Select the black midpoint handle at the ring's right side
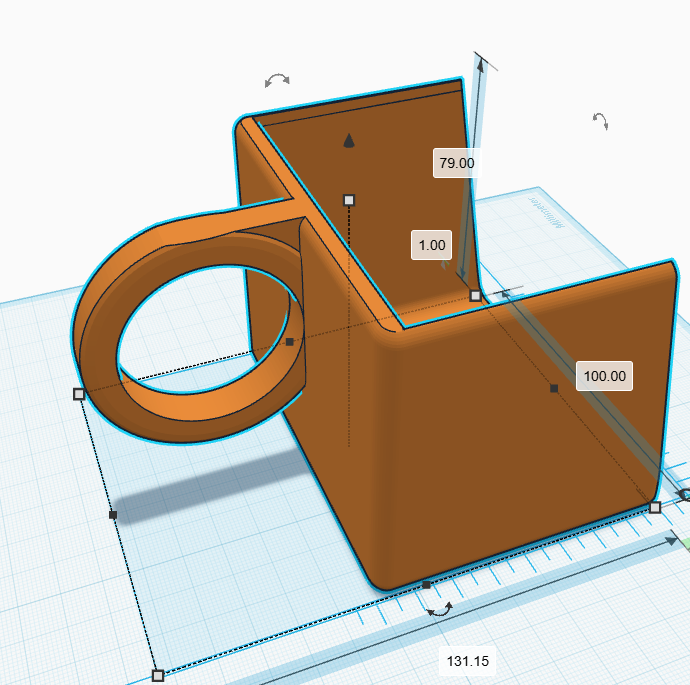The height and width of the screenshot is (685, 690). pyautogui.click(x=290, y=342)
